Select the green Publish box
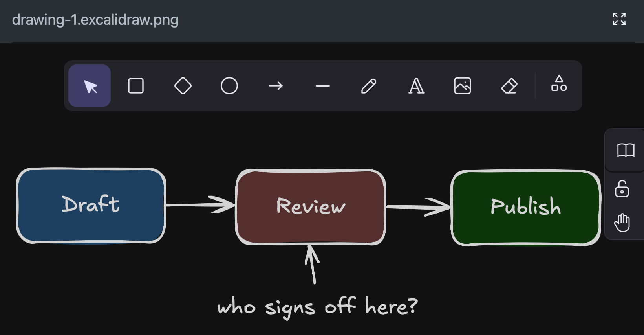 click(x=526, y=208)
